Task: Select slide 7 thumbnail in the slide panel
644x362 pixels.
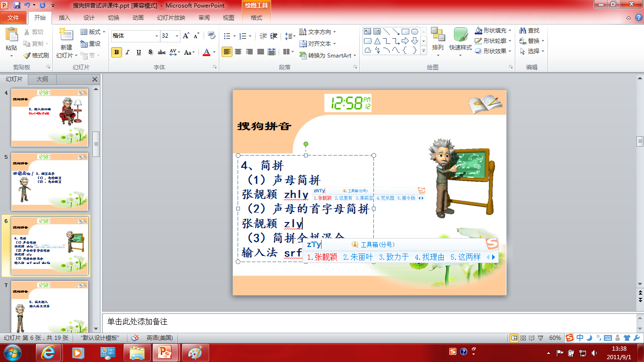Action: [50, 306]
